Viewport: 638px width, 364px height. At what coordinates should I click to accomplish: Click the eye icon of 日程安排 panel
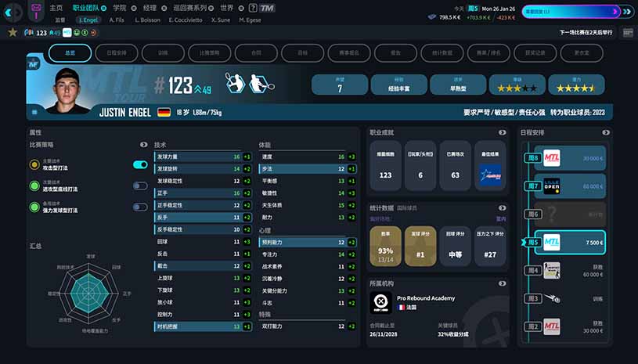point(606,132)
